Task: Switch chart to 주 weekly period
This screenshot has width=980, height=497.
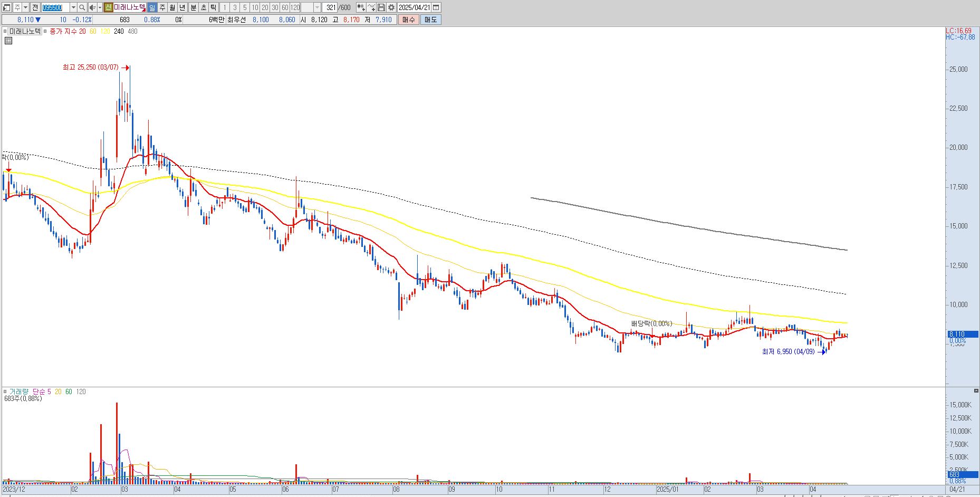Action: click(162, 7)
